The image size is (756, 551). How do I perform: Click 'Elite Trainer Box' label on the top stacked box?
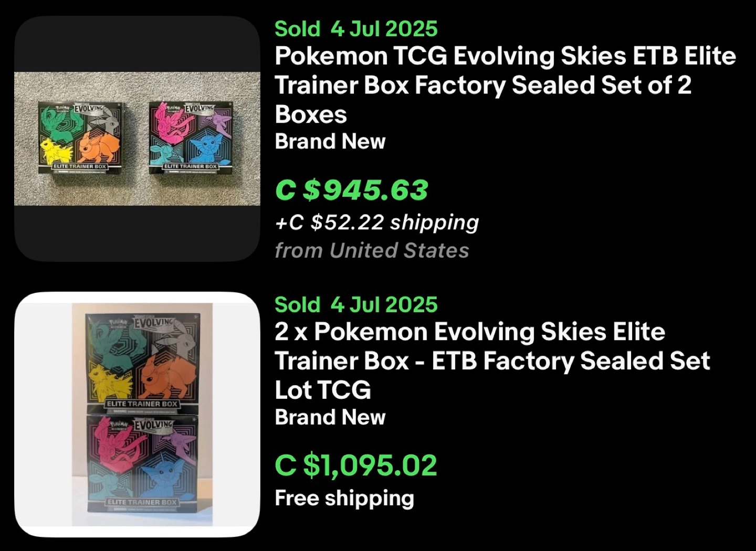(x=142, y=404)
